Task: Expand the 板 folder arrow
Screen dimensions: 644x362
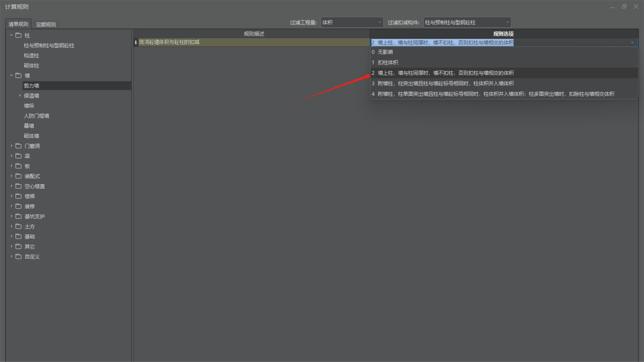Action: [x=11, y=166]
